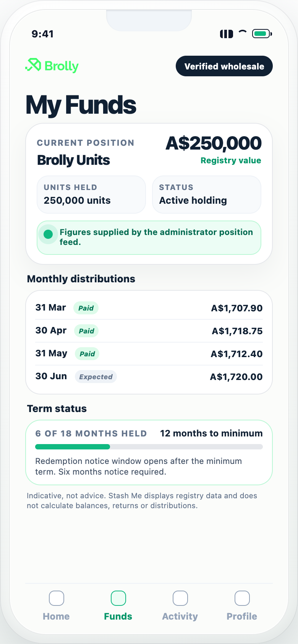The height and width of the screenshot is (644, 298).
Task: Select the Funds tab label
Action: (118, 616)
